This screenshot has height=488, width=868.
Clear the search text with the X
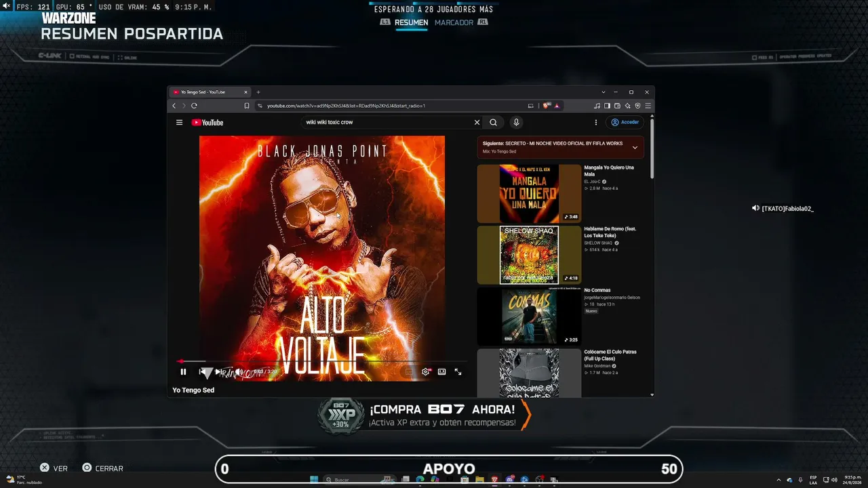point(477,123)
